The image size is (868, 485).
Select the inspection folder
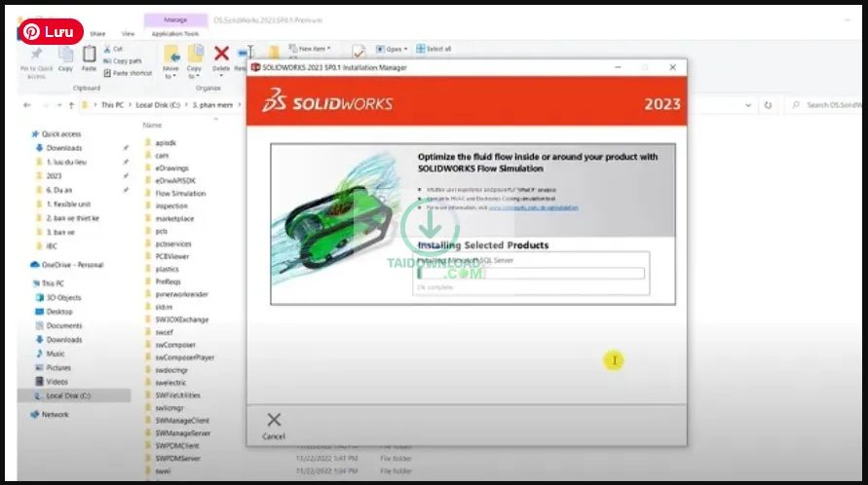[171, 205]
